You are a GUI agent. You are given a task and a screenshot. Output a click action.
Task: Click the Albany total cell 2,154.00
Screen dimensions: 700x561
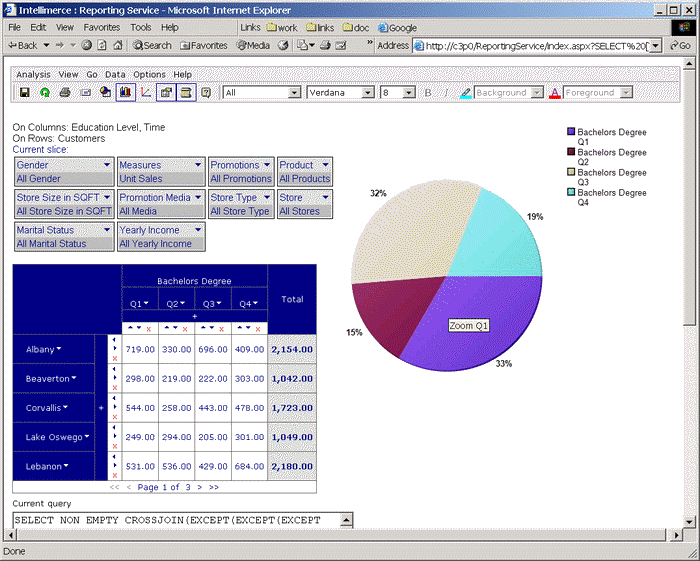[x=292, y=349]
